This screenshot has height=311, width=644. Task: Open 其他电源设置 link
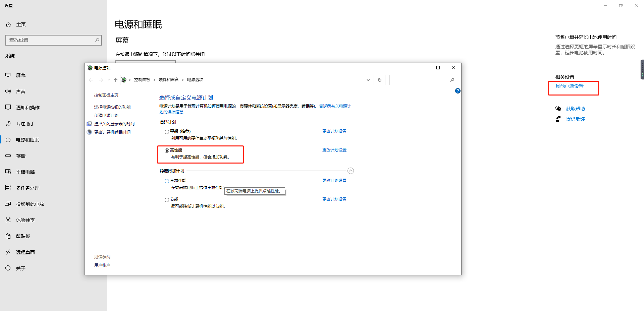tap(569, 86)
